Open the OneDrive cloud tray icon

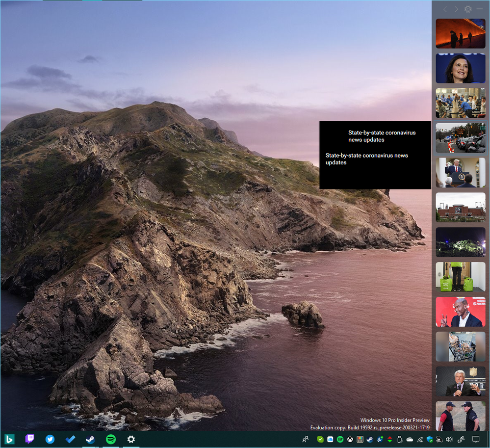click(410, 440)
